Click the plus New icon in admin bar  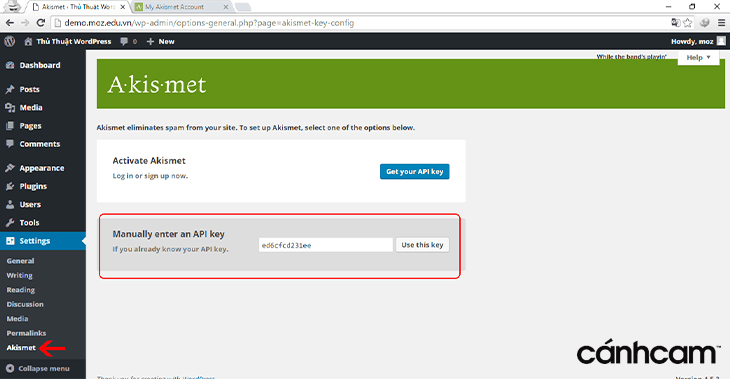(x=150, y=41)
